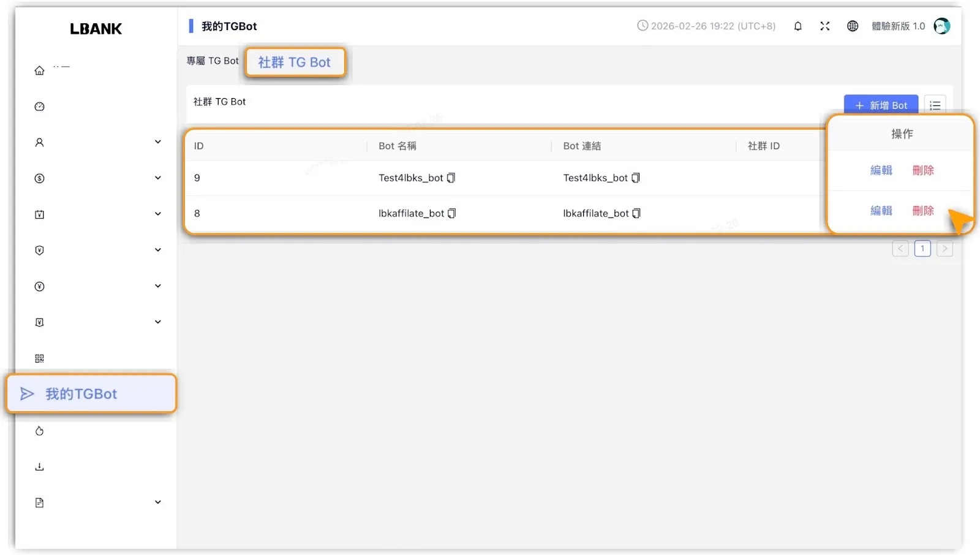980x555 pixels.
Task: Select 我的TGBot in the sidebar menu
Action: click(91, 394)
